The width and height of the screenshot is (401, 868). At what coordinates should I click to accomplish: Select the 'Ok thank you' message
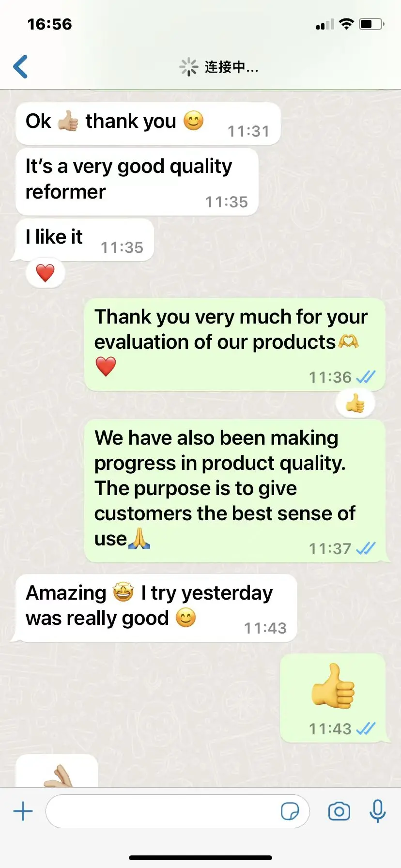[148, 124]
